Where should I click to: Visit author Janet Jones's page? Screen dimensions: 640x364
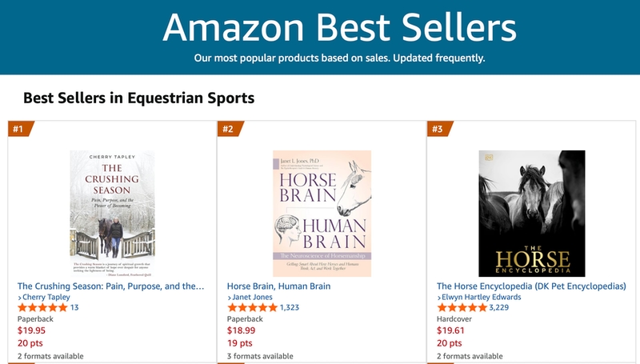[253, 298]
